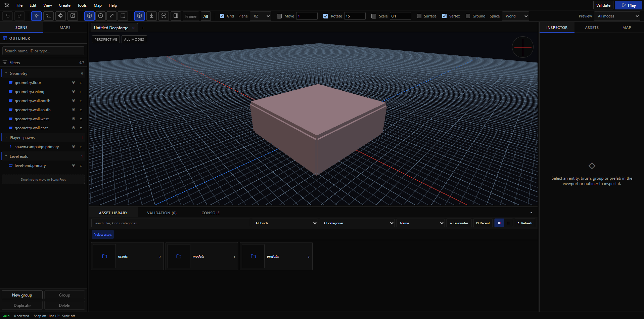Click the second highlighted cube icon
The height and width of the screenshot is (319, 644).
(139, 16)
